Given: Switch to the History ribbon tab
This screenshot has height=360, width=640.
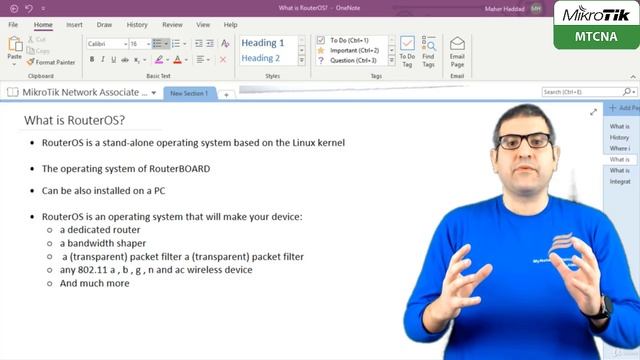Looking at the screenshot, I should (137, 24).
